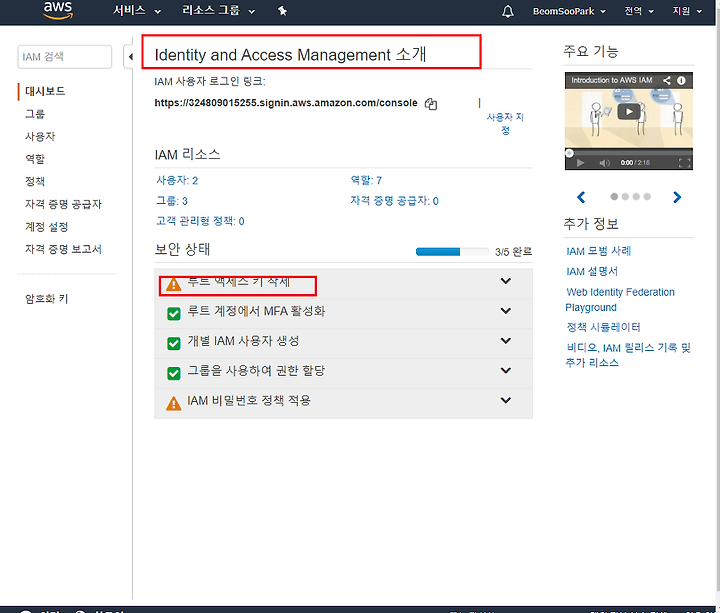Select the first carousel dot
This screenshot has height=613, width=720.
point(614,197)
